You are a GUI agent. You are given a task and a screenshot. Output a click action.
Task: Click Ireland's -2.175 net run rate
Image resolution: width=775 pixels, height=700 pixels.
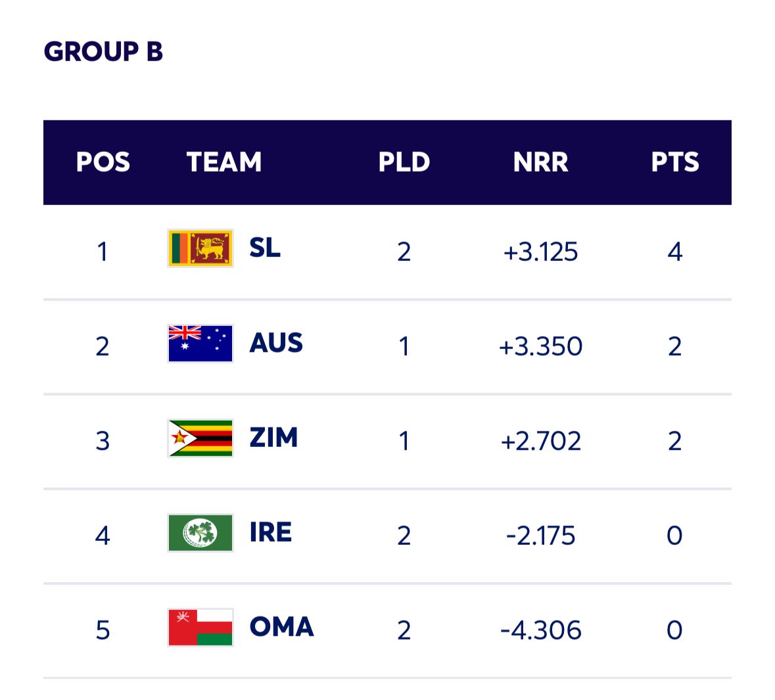coord(540,536)
